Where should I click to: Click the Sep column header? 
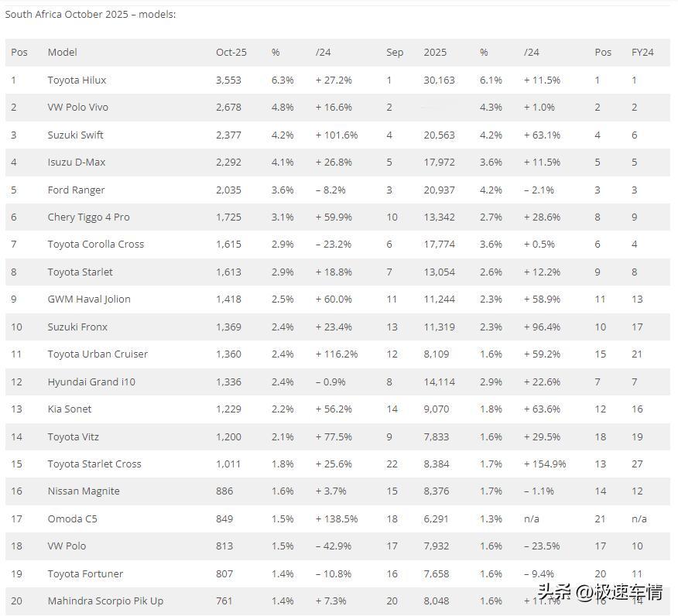395,53
